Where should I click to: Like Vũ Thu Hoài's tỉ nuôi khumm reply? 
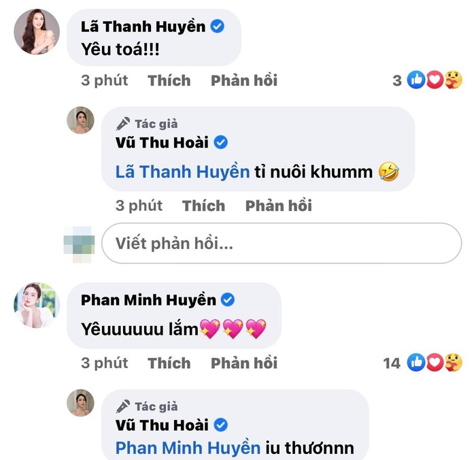204,206
